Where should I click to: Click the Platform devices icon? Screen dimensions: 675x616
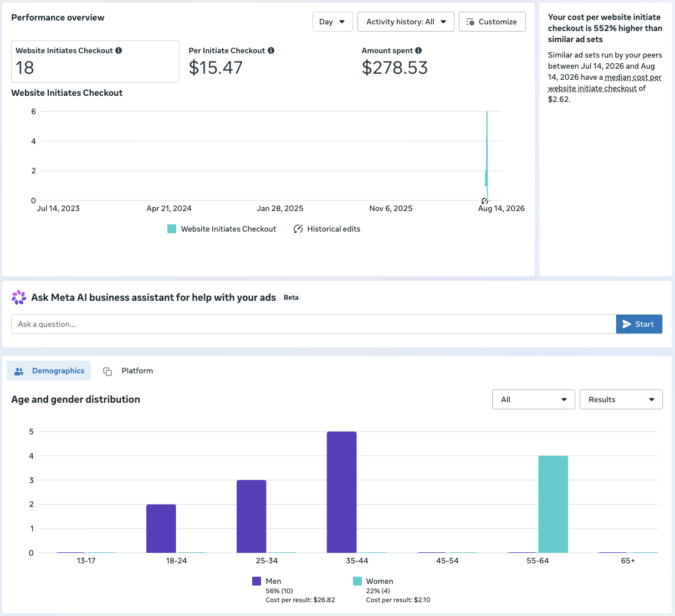[108, 371]
